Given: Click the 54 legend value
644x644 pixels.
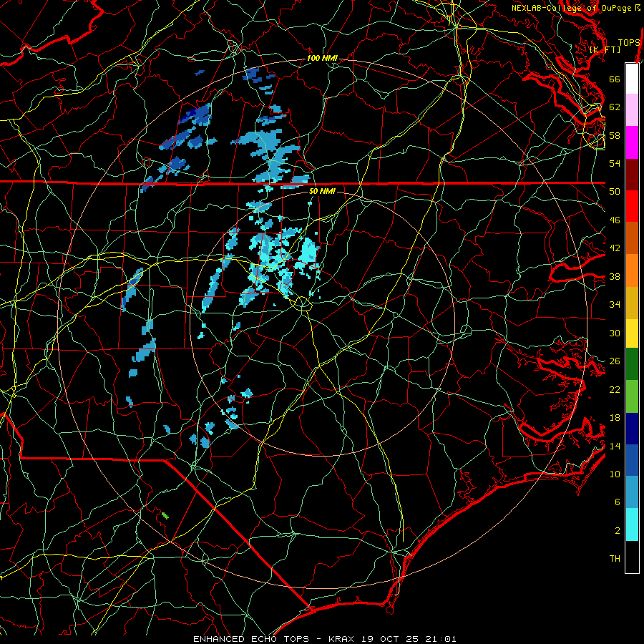Looking at the screenshot, I should 615,163.
